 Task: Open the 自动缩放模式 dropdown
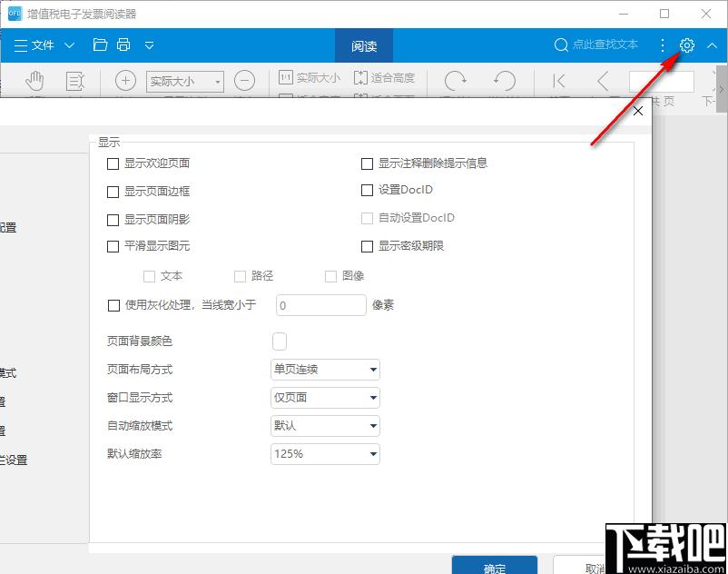coord(325,426)
